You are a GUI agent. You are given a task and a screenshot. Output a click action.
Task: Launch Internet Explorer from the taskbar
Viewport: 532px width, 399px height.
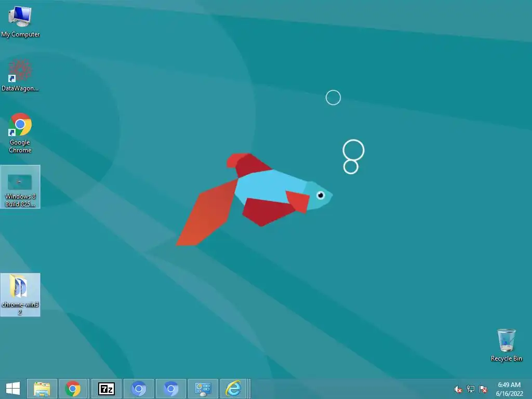pos(234,389)
